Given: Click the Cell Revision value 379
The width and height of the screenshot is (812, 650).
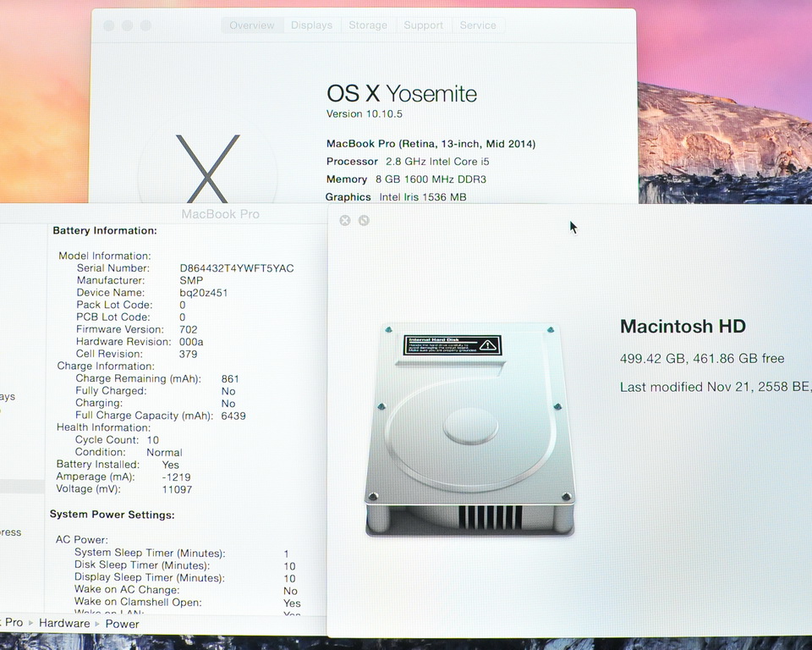Looking at the screenshot, I should pos(188,355).
